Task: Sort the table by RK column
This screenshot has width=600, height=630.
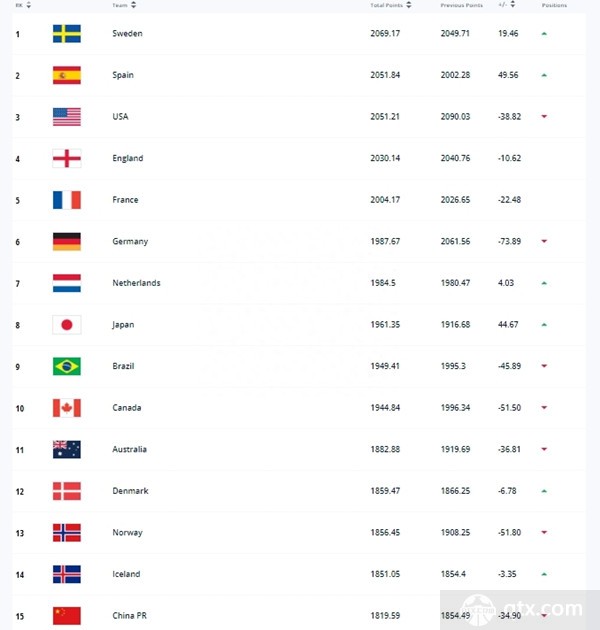Action: pyautogui.click(x=23, y=5)
